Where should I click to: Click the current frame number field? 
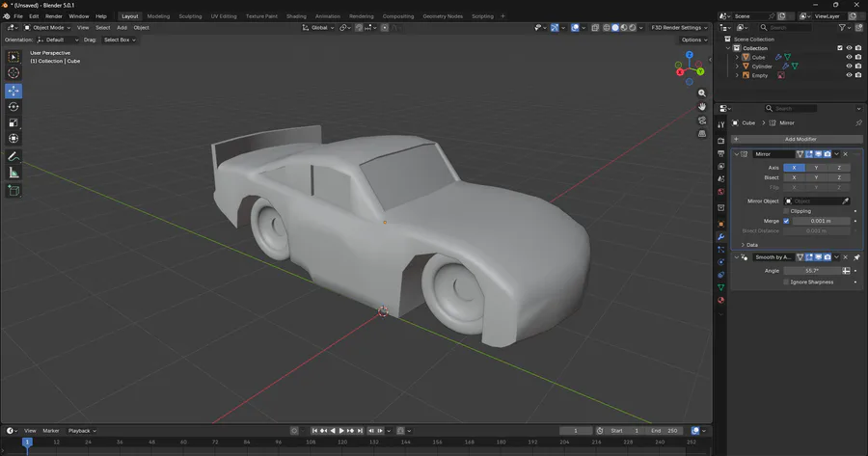coord(576,431)
